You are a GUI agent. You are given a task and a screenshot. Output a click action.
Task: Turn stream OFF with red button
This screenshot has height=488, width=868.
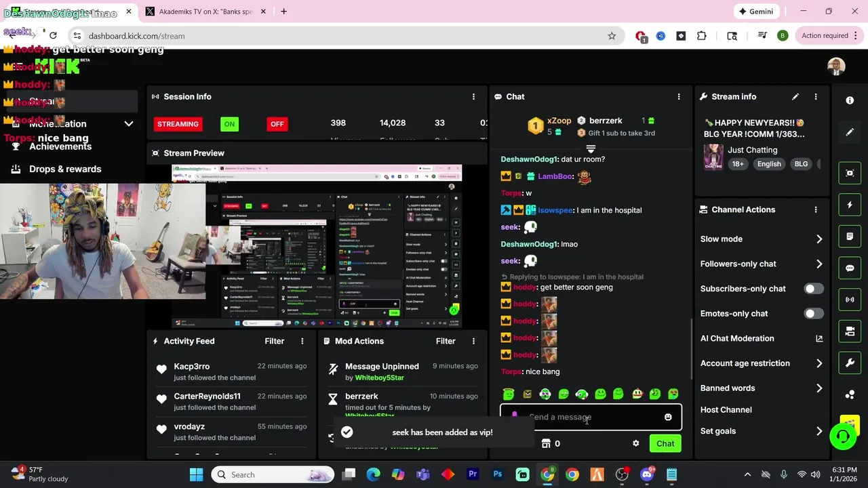point(277,124)
